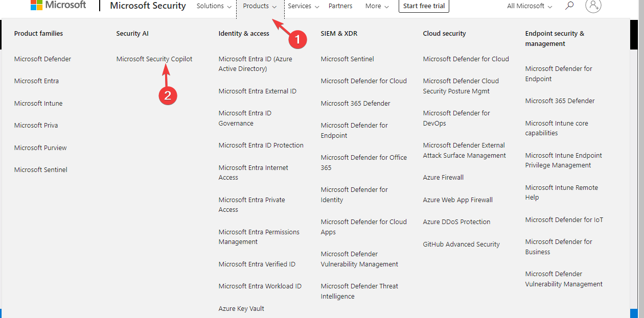Expand the Solutions dropdown menu
Screen dimensions: 644x318
(x=214, y=6)
